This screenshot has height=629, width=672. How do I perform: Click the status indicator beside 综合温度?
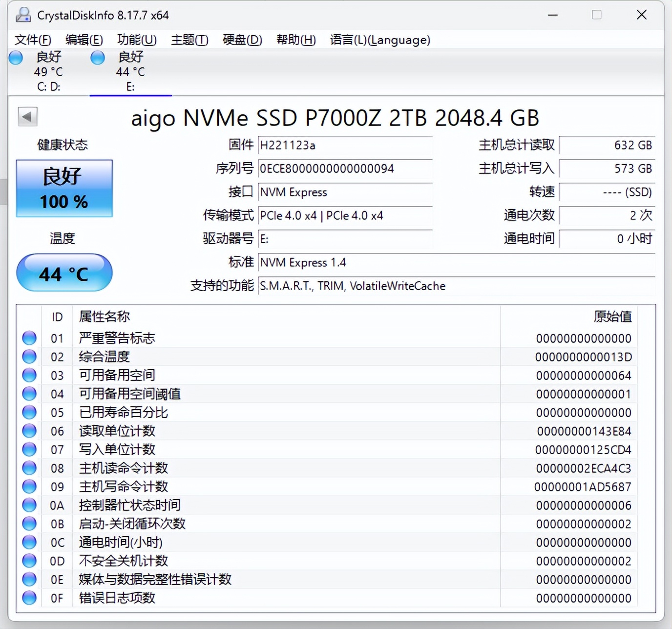tap(29, 356)
